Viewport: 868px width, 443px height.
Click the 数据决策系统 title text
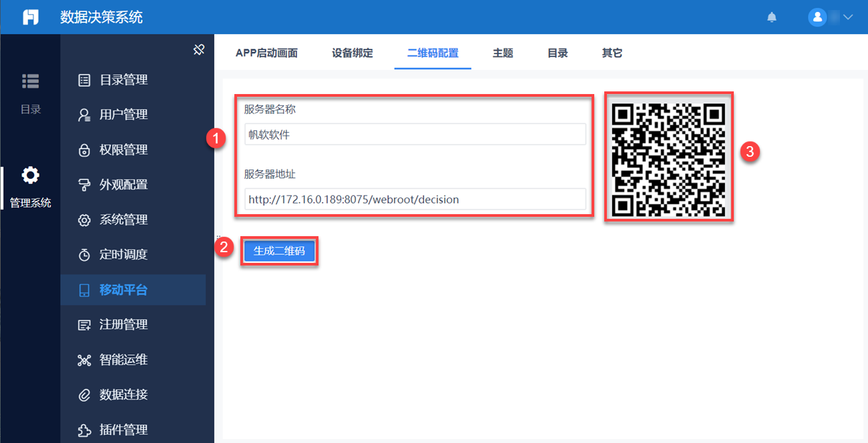(101, 17)
